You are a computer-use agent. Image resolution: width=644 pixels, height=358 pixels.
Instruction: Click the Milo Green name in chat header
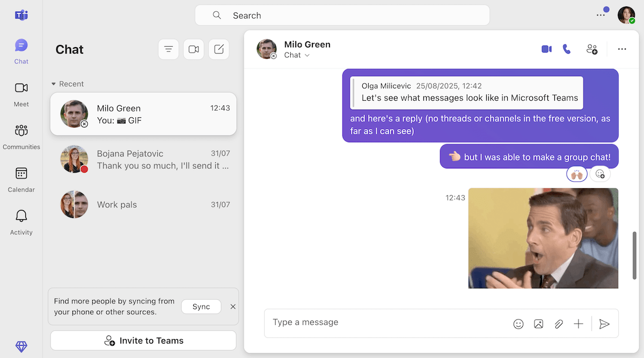click(x=307, y=44)
